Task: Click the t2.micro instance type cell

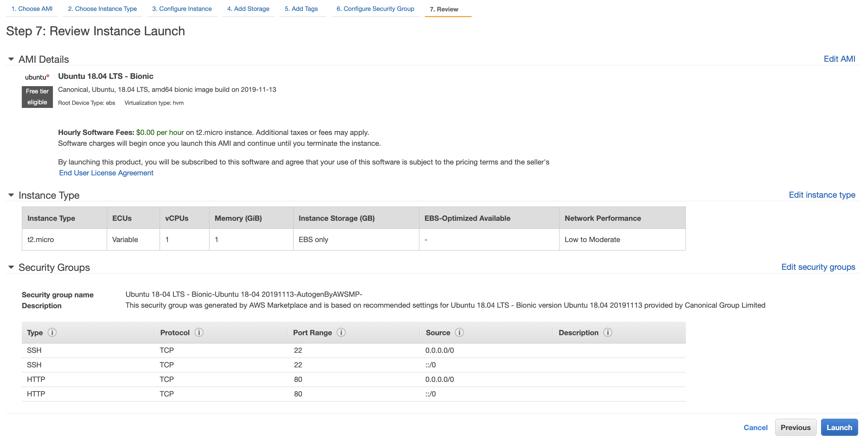Action: tap(64, 239)
